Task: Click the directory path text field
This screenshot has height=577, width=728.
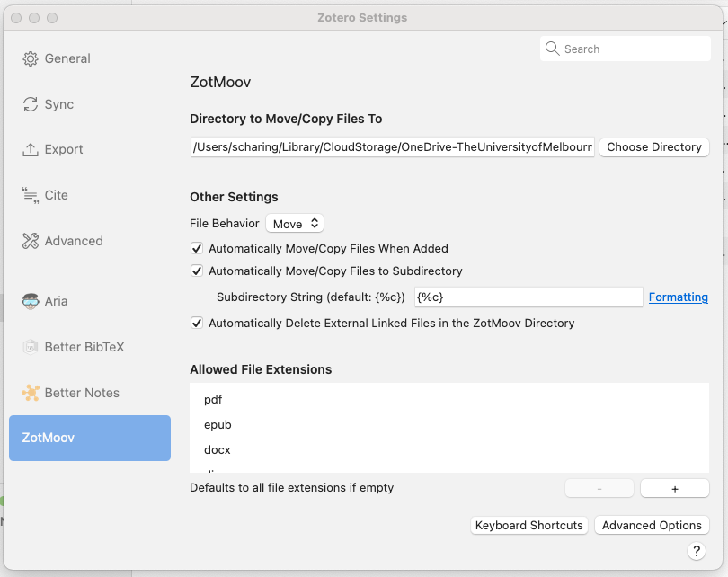Action: point(393,147)
